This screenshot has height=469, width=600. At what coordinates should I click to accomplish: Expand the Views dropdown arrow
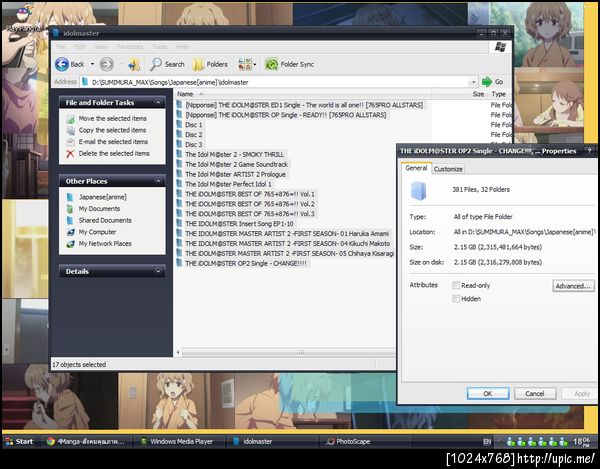pyautogui.click(x=255, y=64)
